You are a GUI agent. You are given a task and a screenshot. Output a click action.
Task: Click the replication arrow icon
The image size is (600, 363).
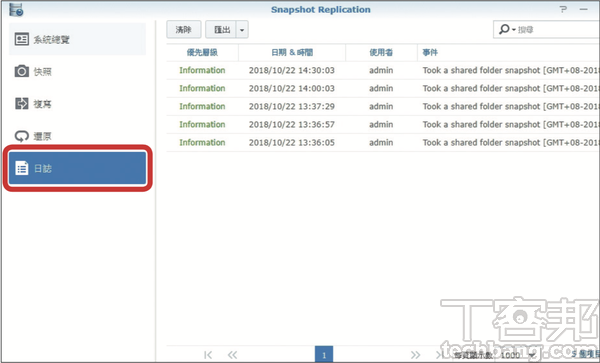pos(22,103)
